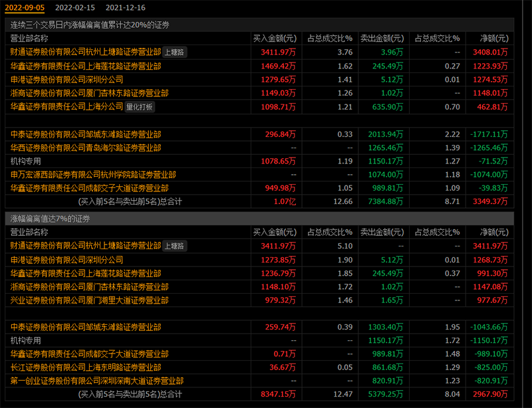Select net amount 977.67万
Image resolution: width=532 pixels, height=408 pixels.
pos(492,300)
